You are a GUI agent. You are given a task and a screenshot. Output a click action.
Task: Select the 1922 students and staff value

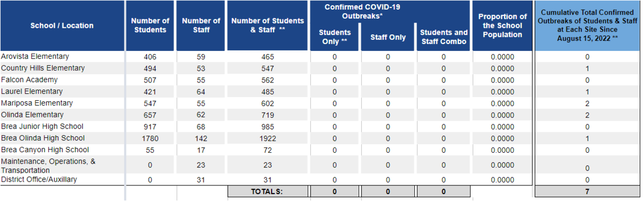pyautogui.click(x=268, y=138)
